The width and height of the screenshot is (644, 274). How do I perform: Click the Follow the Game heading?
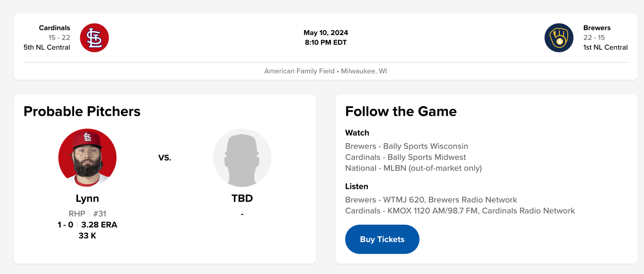(x=401, y=112)
